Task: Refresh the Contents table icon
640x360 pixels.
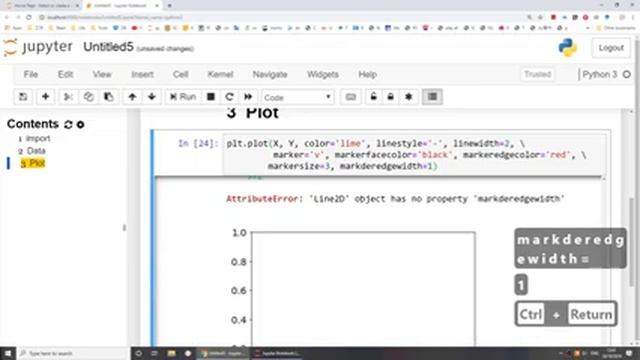Action: click(x=68, y=124)
